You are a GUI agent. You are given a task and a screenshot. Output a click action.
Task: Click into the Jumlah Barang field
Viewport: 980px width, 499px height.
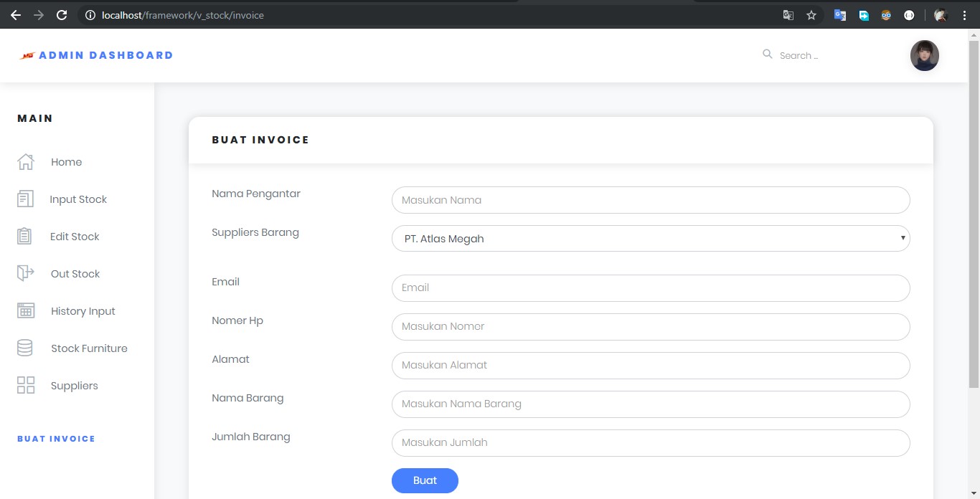[x=650, y=442]
